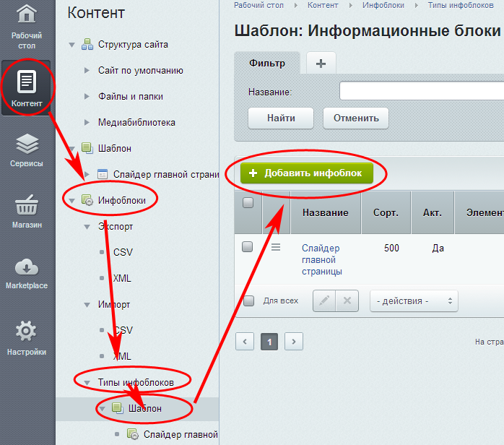The image size is (504, 445).
Task: Go to previous page arrow
Action: point(245,341)
